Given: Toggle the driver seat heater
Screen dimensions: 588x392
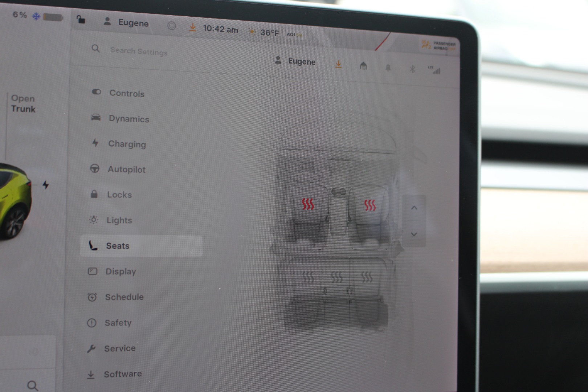Looking at the screenshot, I should click(308, 204).
